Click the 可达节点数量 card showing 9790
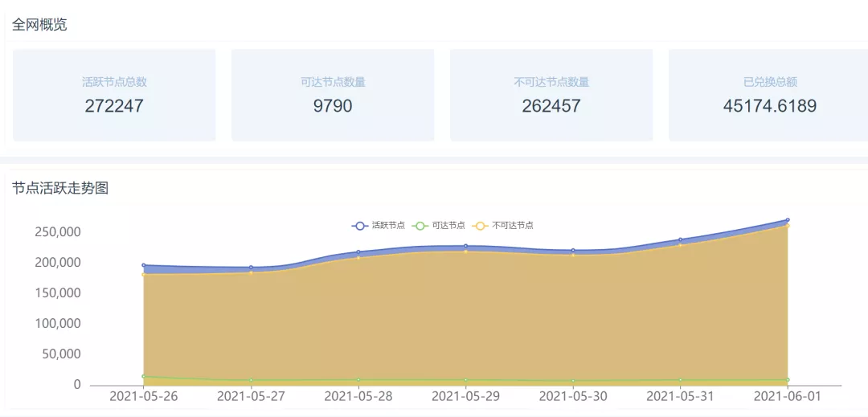This screenshot has height=417, width=868. [333, 95]
